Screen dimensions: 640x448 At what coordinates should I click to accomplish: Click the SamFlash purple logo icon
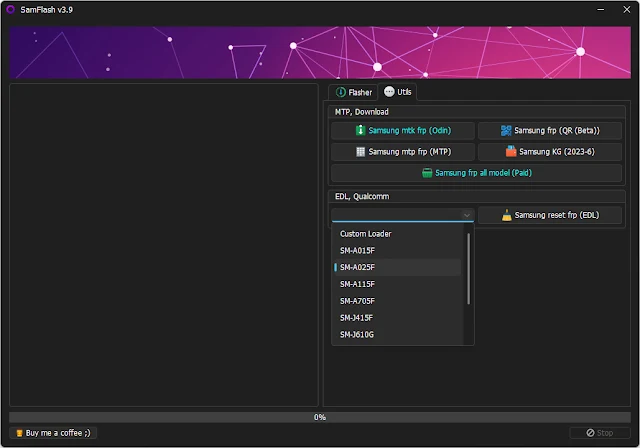11,9
